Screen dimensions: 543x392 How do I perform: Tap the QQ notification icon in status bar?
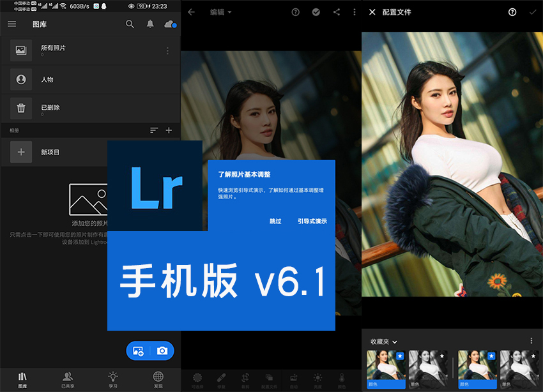pyautogui.click(x=103, y=6)
